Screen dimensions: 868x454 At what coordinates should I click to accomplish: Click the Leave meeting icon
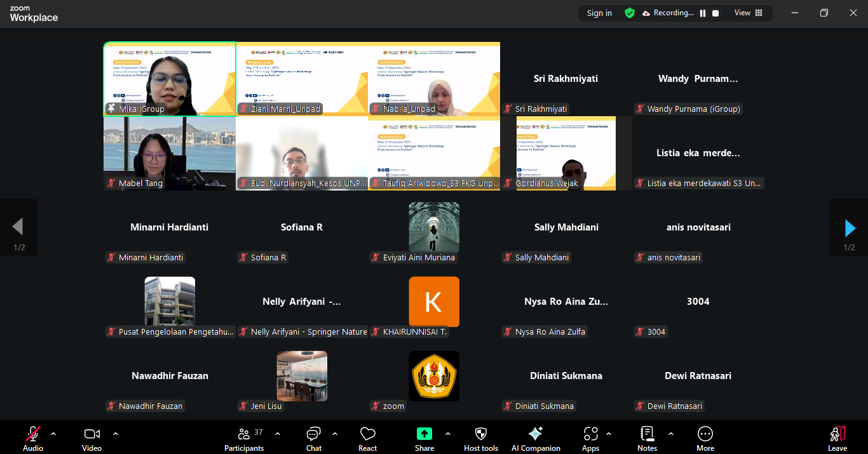tap(837, 434)
